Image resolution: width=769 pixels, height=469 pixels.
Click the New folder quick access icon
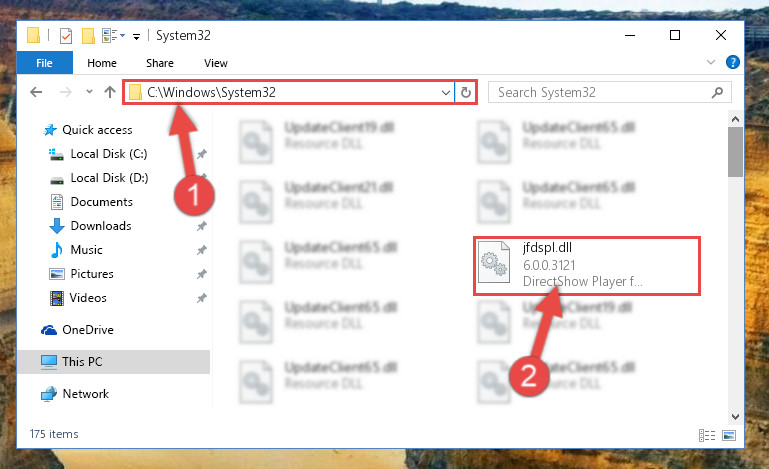(x=88, y=36)
